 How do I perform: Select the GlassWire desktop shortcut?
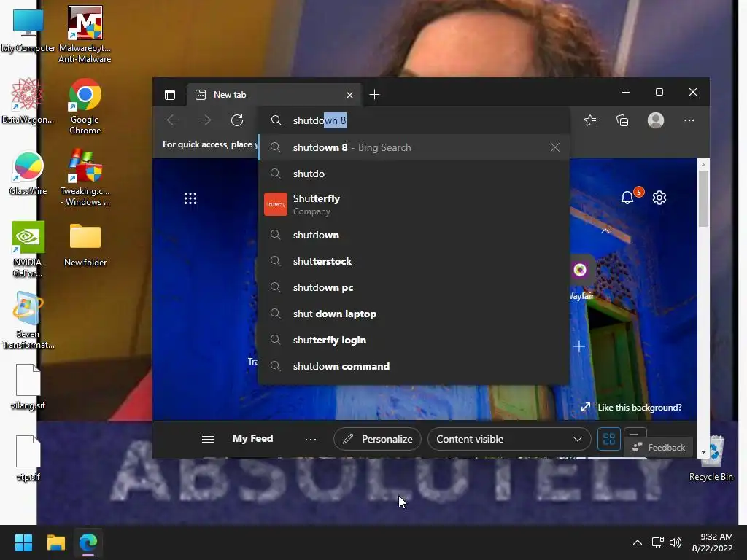(x=28, y=174)
